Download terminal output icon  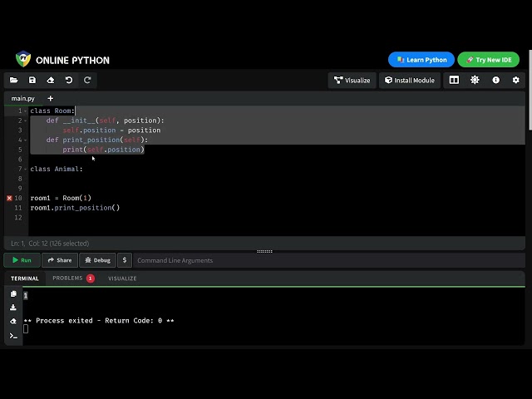[13, 308]
